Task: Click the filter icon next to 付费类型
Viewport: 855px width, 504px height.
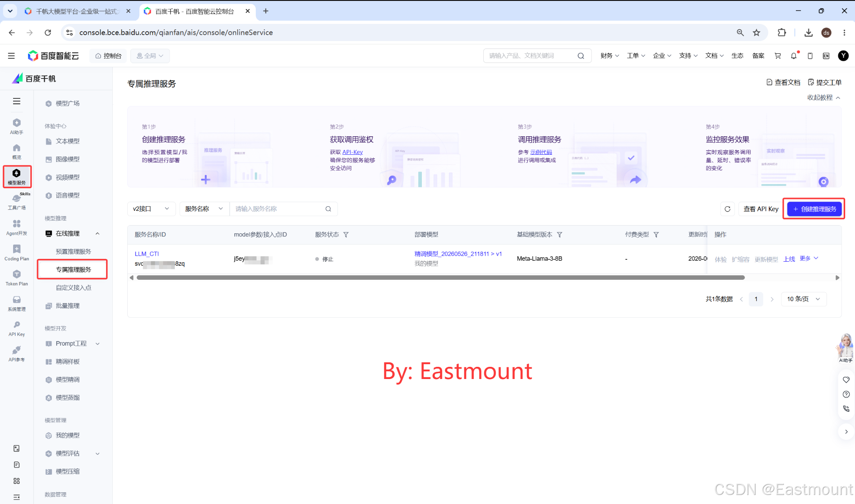Action: (x=656, y=235)
